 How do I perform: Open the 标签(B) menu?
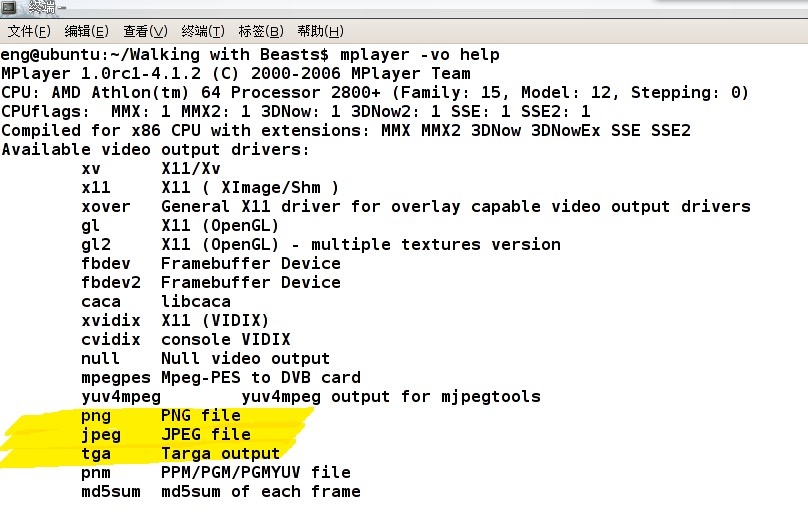tap(261, 31)
